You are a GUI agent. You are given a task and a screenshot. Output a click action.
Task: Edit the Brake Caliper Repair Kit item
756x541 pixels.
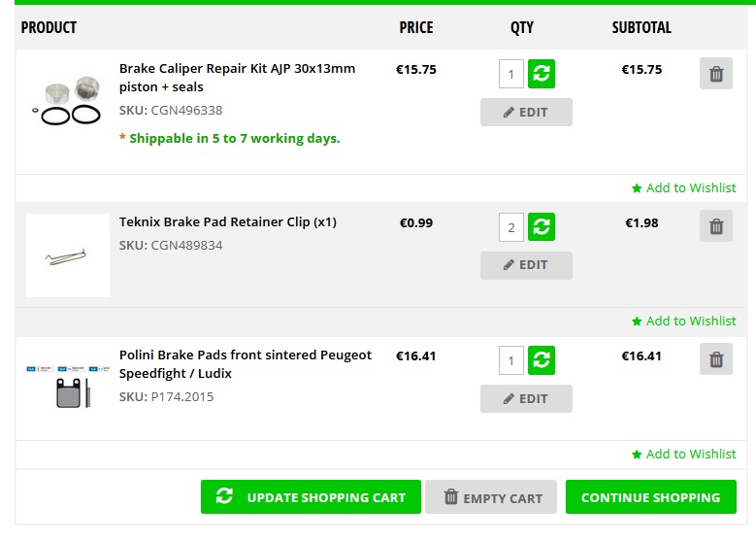526,113
